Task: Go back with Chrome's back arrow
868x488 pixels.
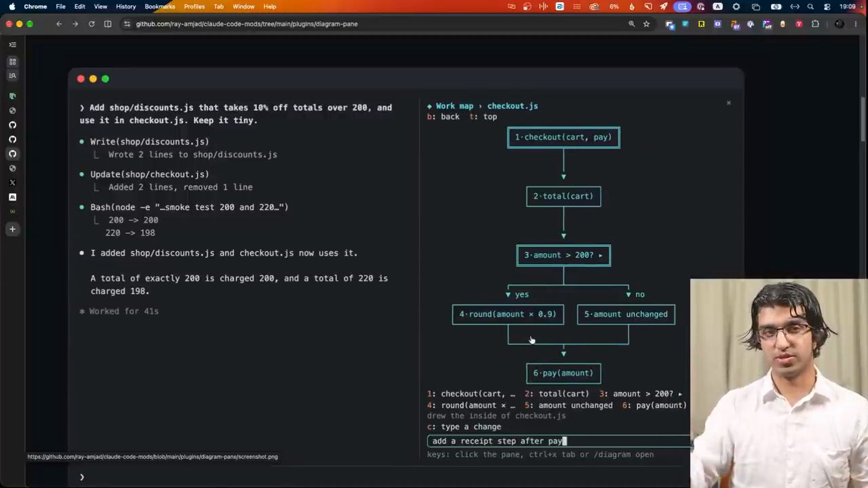Action: [x=59, y=24]
